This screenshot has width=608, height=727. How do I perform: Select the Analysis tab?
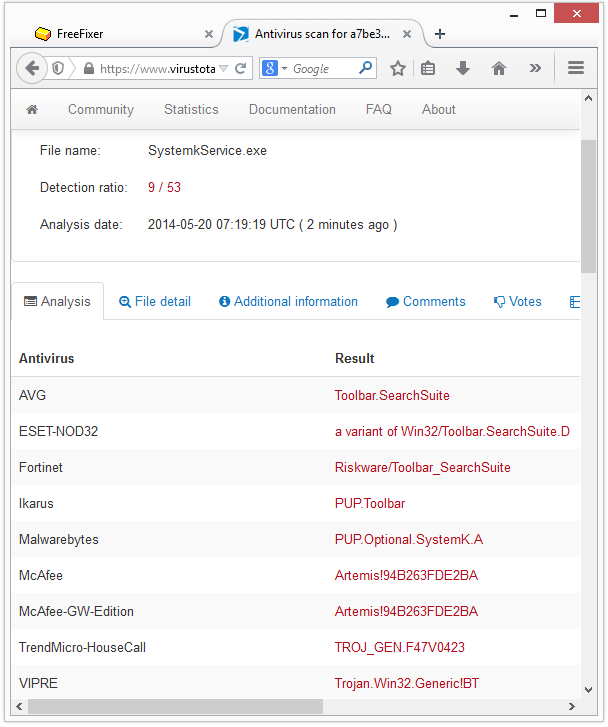pos(58,301)
